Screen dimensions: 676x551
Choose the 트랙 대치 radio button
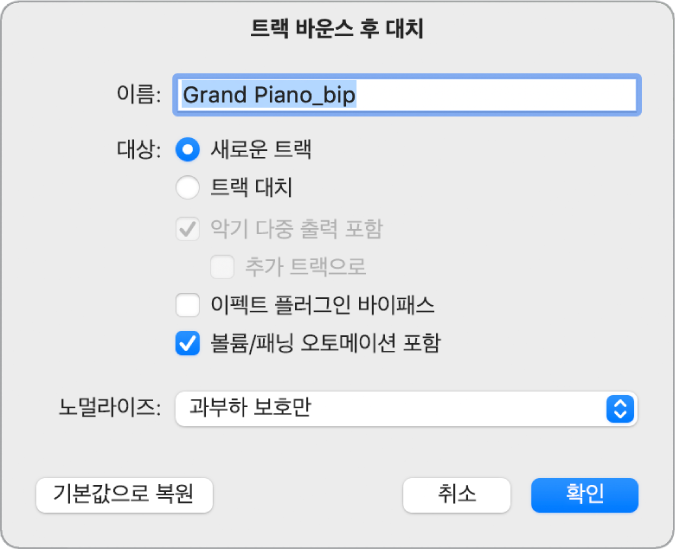click(x=188, y=187)
